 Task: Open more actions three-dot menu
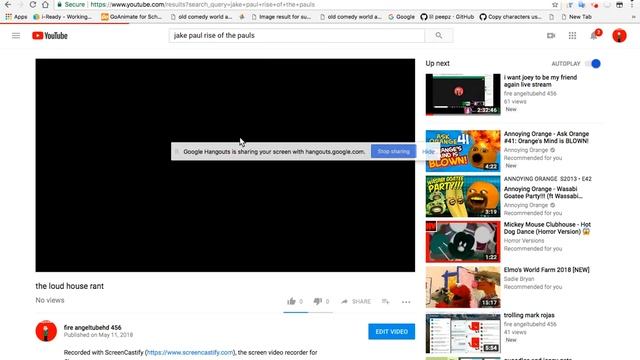coord(406,302)
